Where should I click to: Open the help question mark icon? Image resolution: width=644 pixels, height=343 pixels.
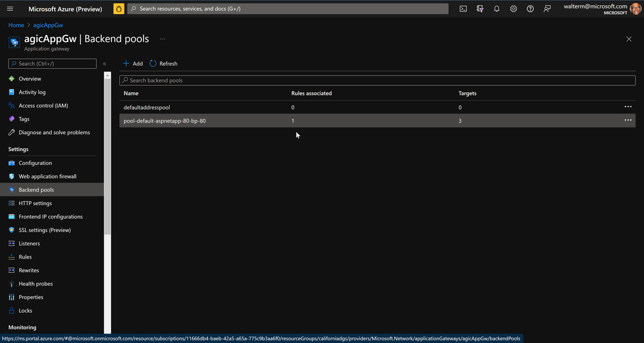coord(531,8)
